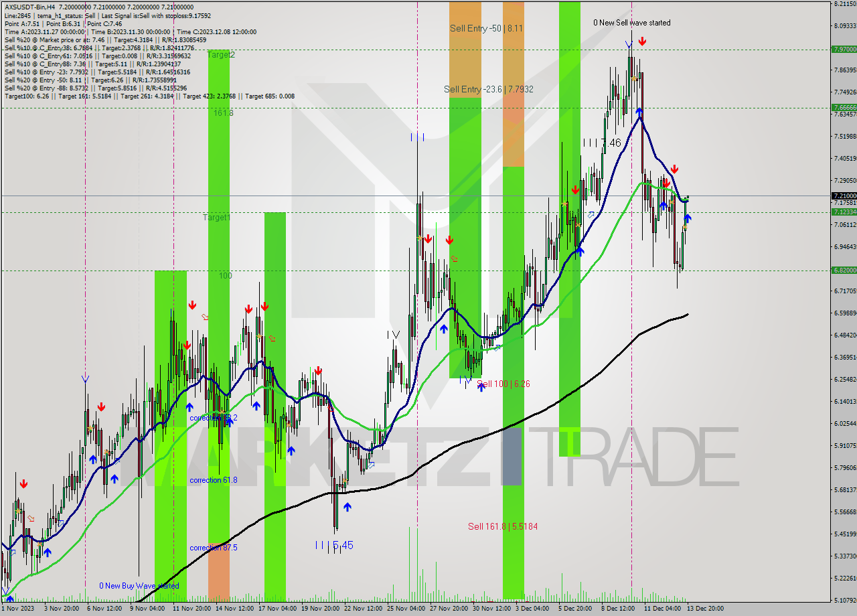857x616 pixels.
Task: Click the 'correction 61.8' label
Action: (213, 480)
